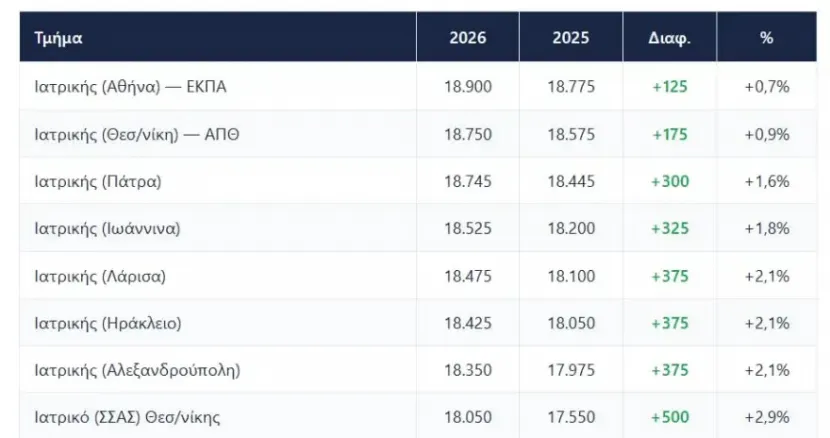Click the +125 difference value
This screenshot has width=830, height=438.
tap(670, 86)
